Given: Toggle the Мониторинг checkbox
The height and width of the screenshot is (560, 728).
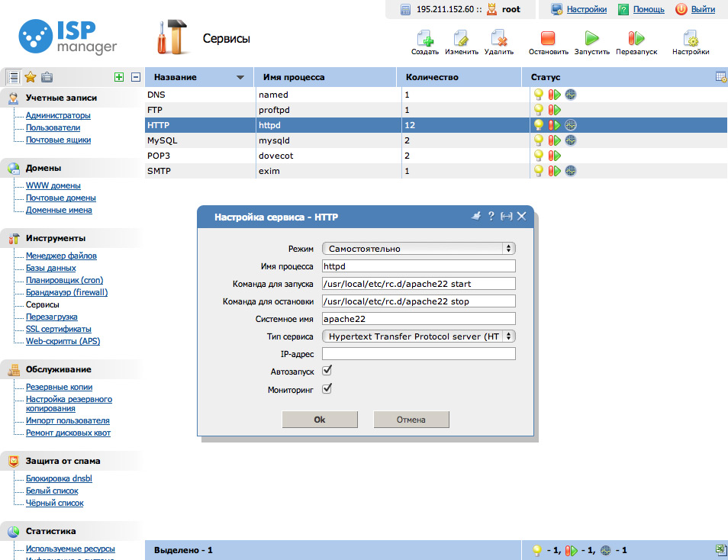Looking at the screenshot, I should click(x=327, y=388).
